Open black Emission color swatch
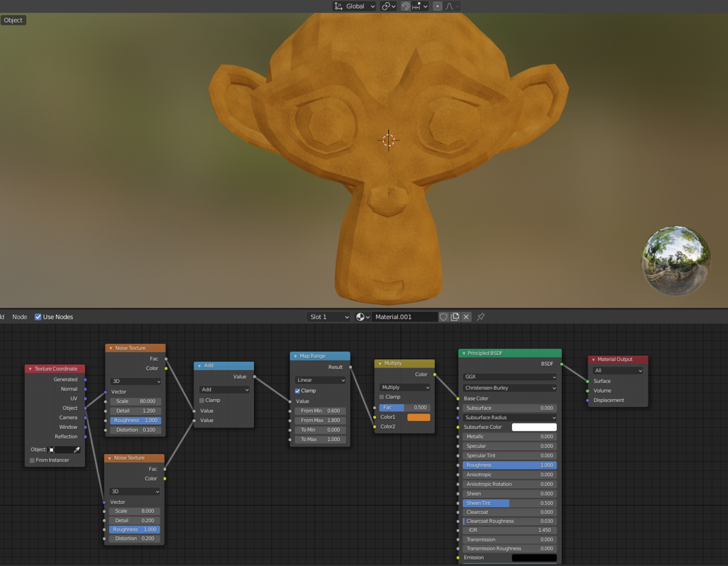The image size is (728, 566). [x=534, y=558]
